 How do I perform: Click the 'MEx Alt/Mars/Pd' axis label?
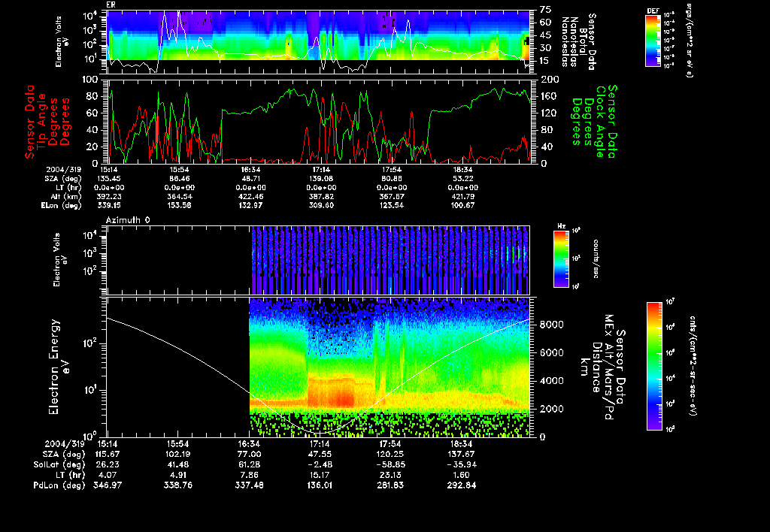tap(609, 367)
